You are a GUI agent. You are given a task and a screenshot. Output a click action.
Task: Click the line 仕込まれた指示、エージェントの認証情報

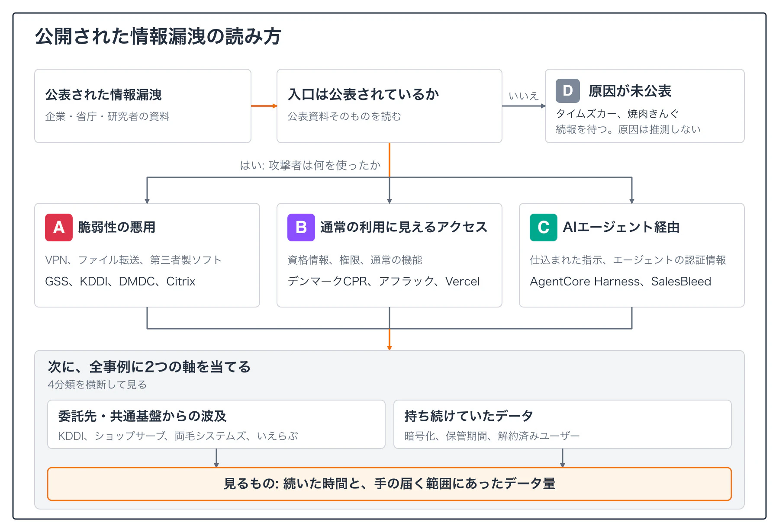(628, 260)
